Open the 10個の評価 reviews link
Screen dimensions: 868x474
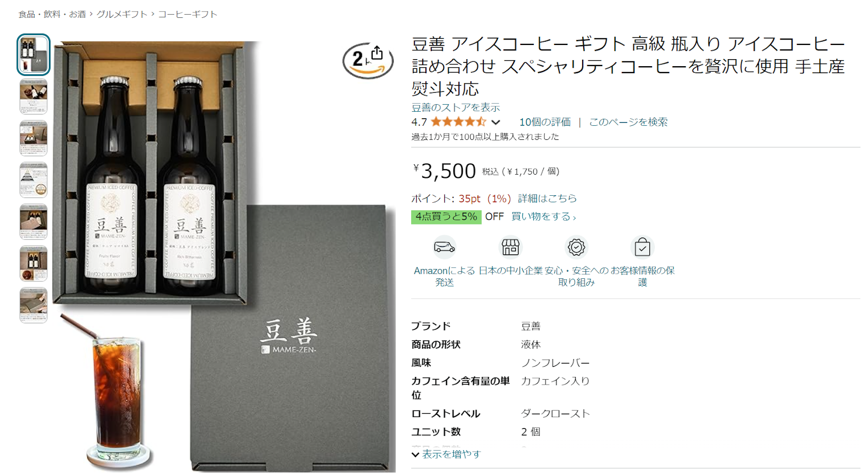tap(545, 122)
